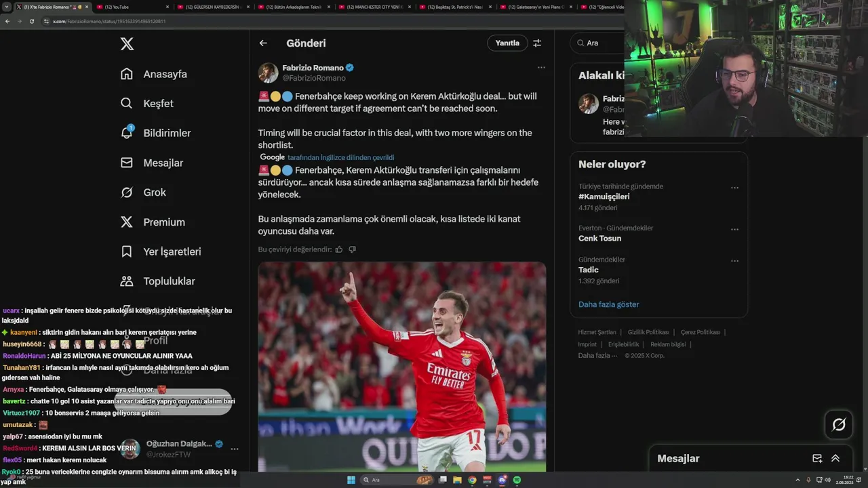The image size is (868, 488).
Task: Open the Tadic trending topic
Action: point(589,270)
